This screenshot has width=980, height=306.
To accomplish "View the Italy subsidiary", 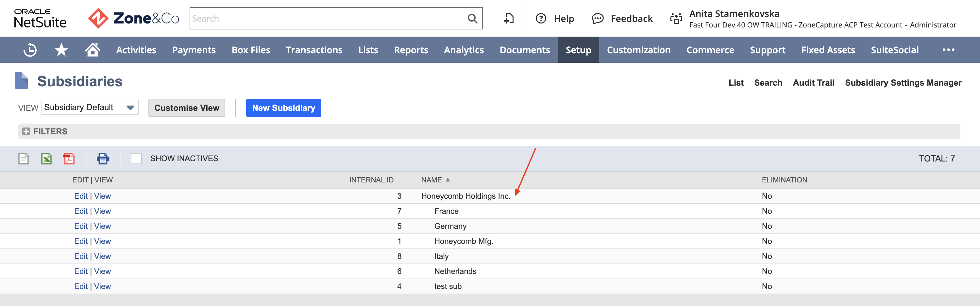I will pos(102,256).
